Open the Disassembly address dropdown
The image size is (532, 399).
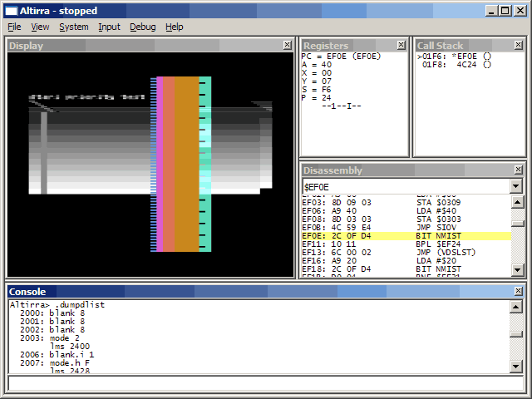(x=516, y=187)
